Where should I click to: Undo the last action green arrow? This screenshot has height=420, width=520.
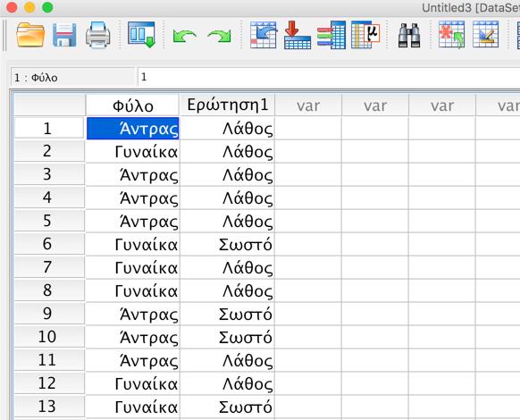coord(184,36)
